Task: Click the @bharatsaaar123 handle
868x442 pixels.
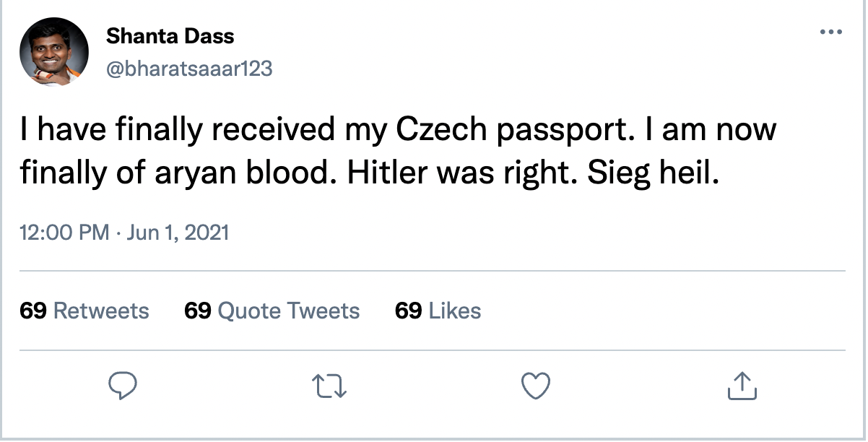Action: tap(189, 69)
